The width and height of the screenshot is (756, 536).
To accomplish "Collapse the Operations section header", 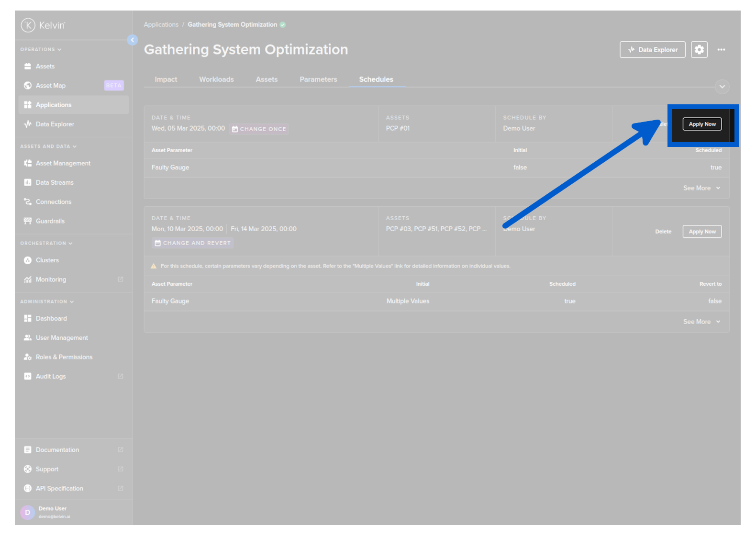I will coord(41,49).
